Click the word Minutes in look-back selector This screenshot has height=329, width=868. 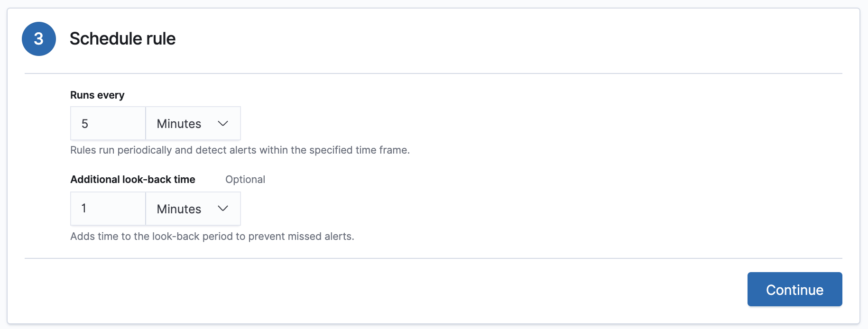pyautogui.click(x=179, y=209)
